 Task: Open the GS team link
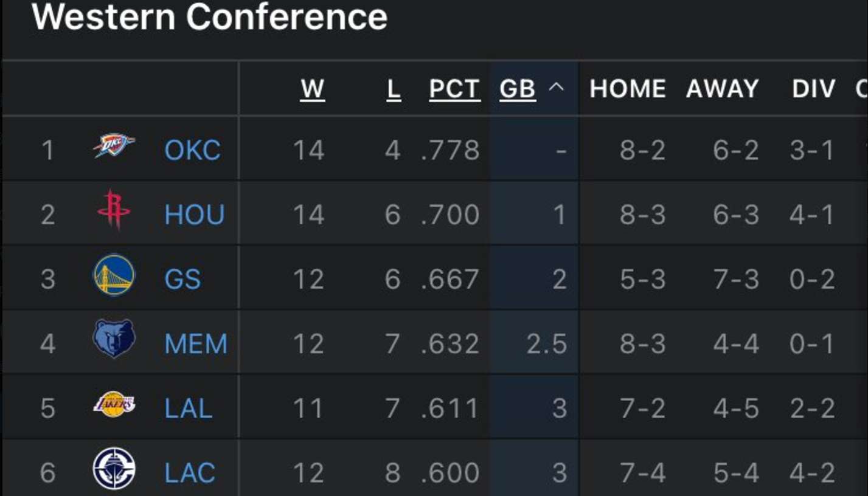click(182, 279)
